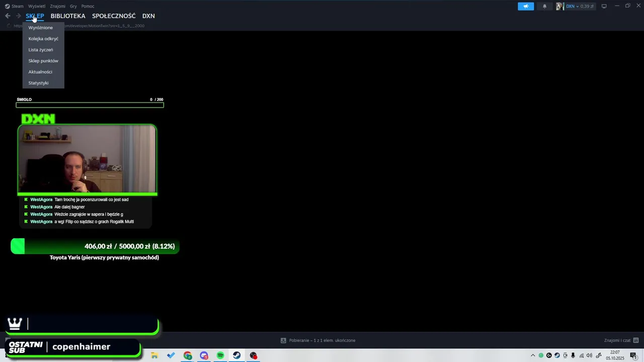Open the Wyświetl menu

click(x=37, y=6)
